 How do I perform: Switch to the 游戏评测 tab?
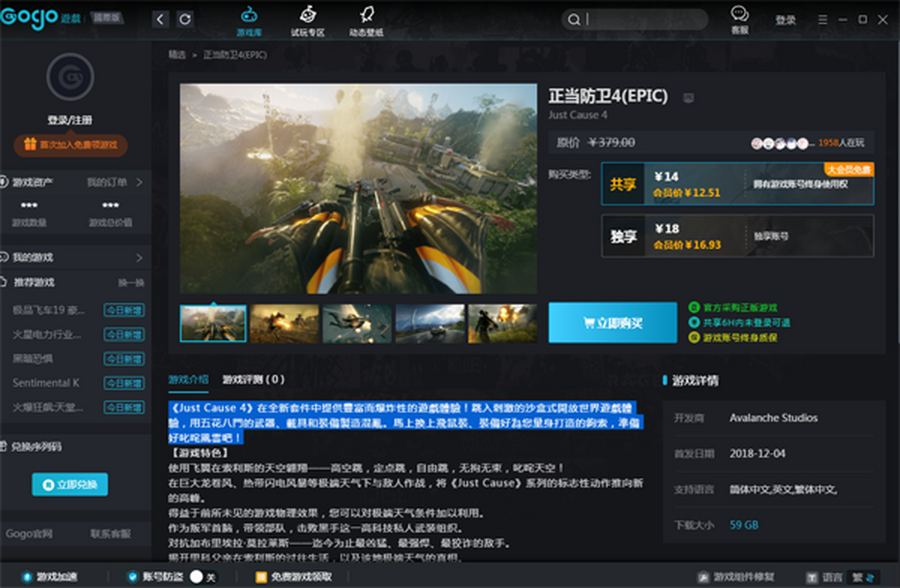coord(253,379)
